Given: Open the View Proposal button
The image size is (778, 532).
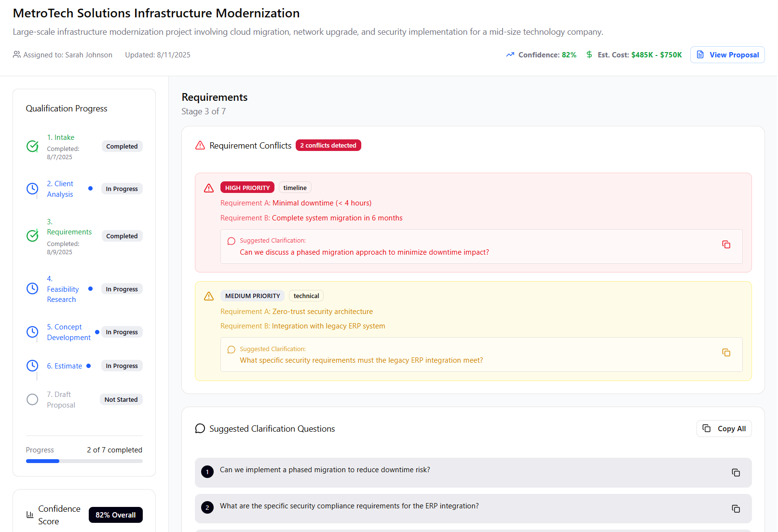Looking at the screenshot, I should pos(727,55).
